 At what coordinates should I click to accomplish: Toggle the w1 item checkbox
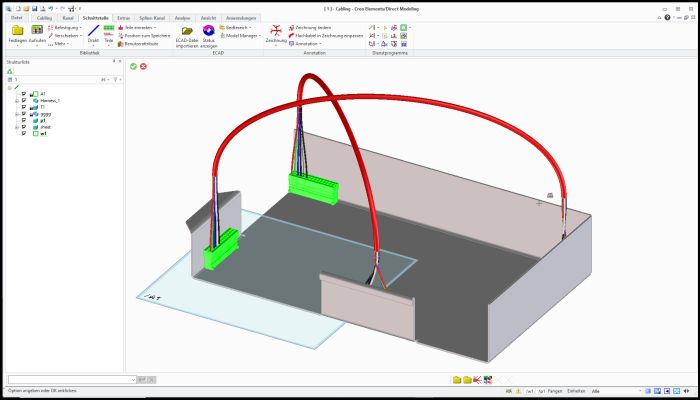pyautogui.click(x=24, y=134)
